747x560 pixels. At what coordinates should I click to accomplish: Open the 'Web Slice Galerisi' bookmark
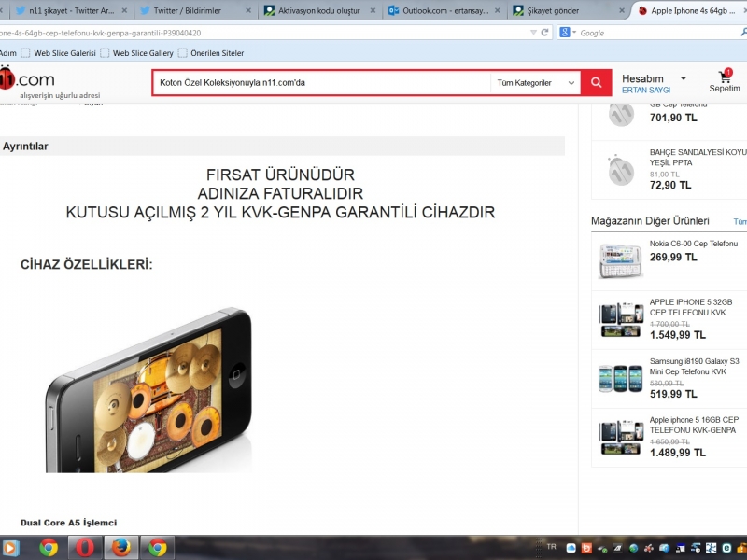click(x=64, y=53)
